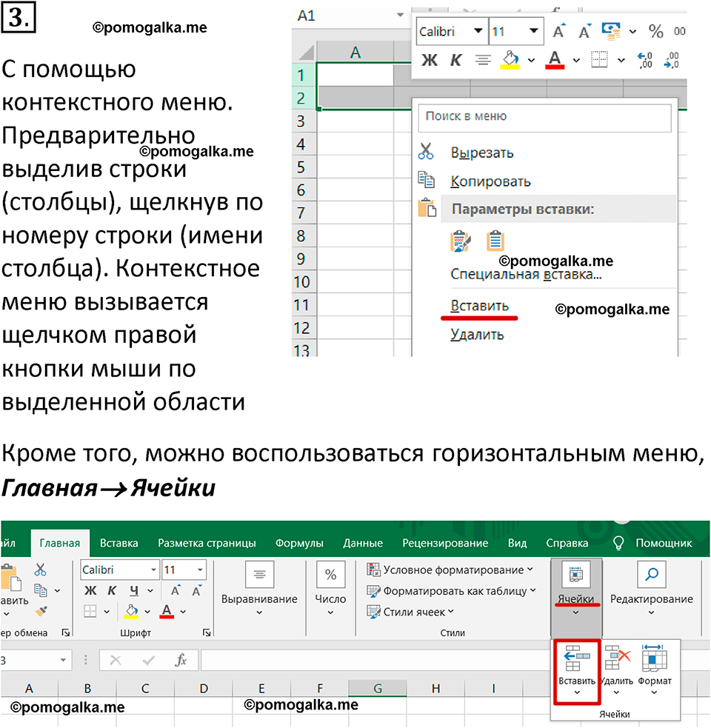Choose Специальная вставка from context menu
Viewport: 711px width, 728px height.
click(x=526, y=274)
